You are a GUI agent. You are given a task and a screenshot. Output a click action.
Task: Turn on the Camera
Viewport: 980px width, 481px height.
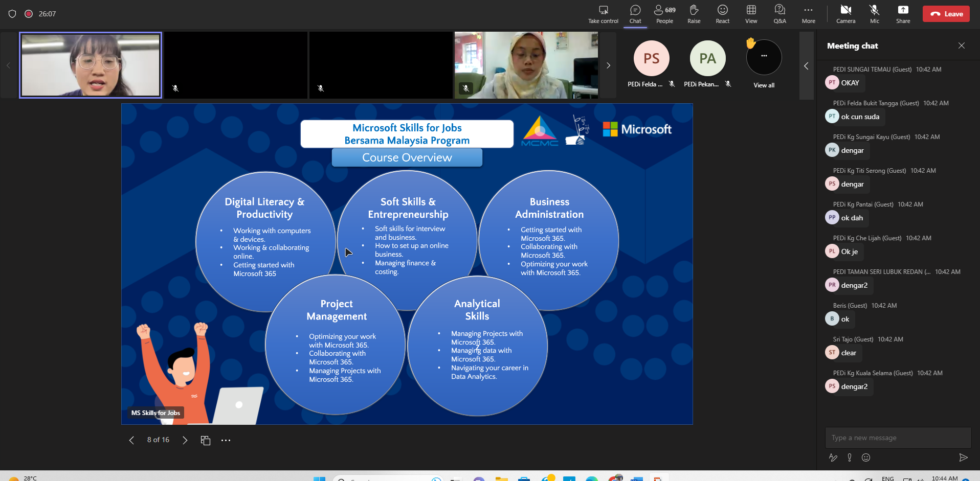pos(845,14)
